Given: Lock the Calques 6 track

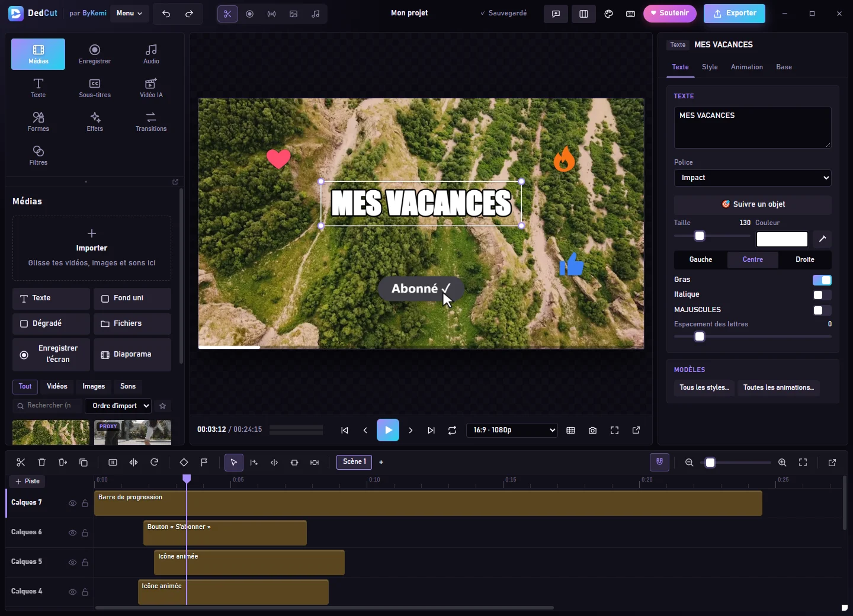Looking at the screenshot, I should click(x=85, y=533).
